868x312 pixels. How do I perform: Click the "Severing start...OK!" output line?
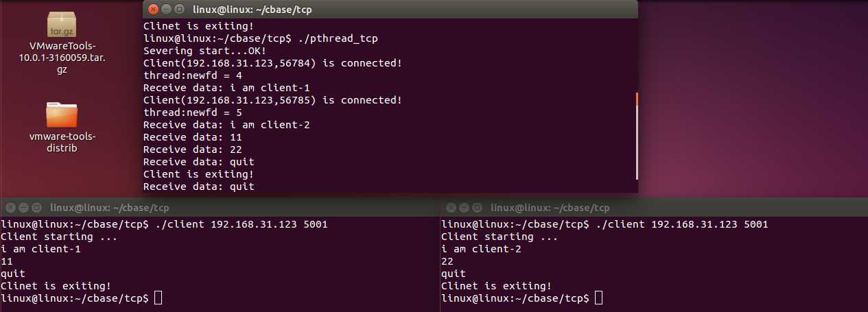(204, 51)
